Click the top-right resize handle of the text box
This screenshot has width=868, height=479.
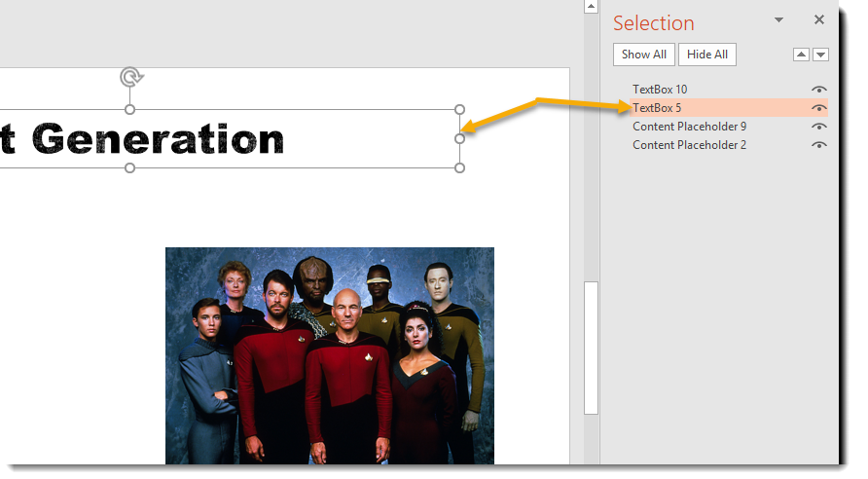pyautogui.click(x=459, y=110)
